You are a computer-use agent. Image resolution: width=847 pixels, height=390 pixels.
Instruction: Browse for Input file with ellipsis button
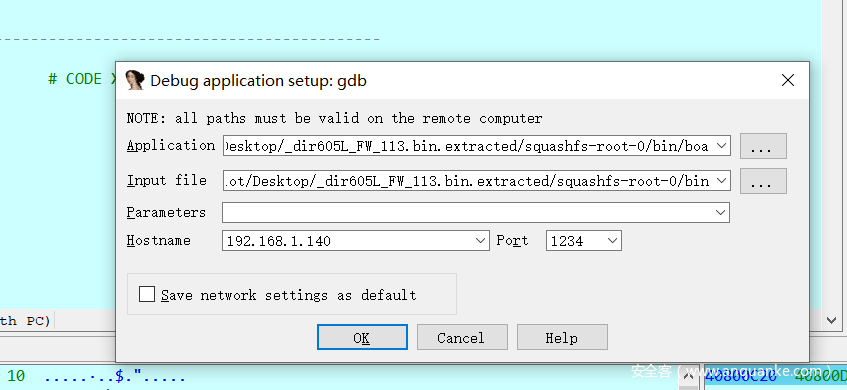[x=763, y=181]
